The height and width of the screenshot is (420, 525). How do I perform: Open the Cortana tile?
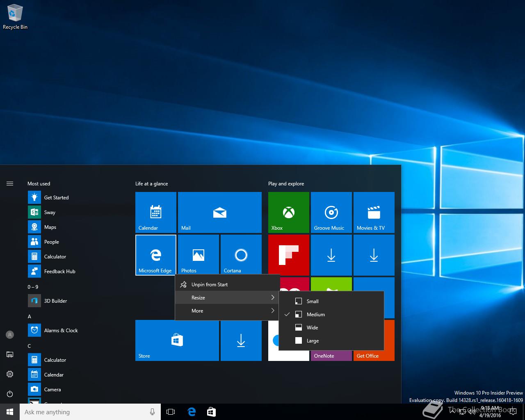point(241,254)
